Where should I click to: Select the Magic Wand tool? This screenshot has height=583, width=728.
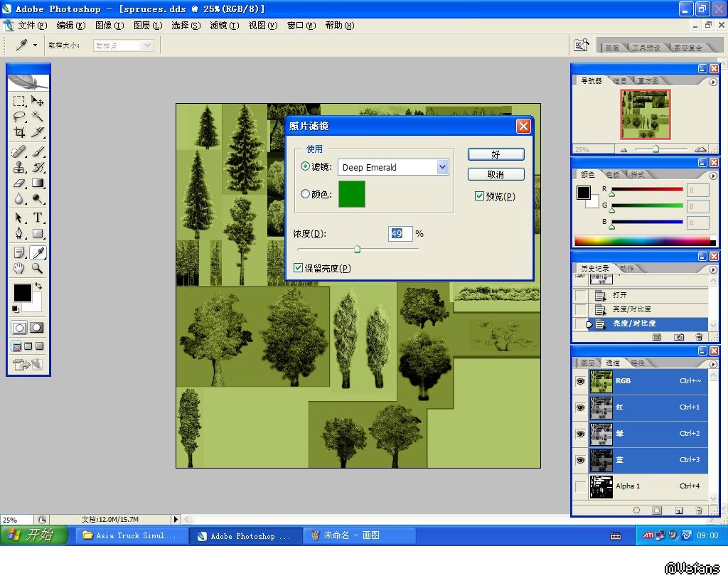pyautogui.click(x=38, y=117)
